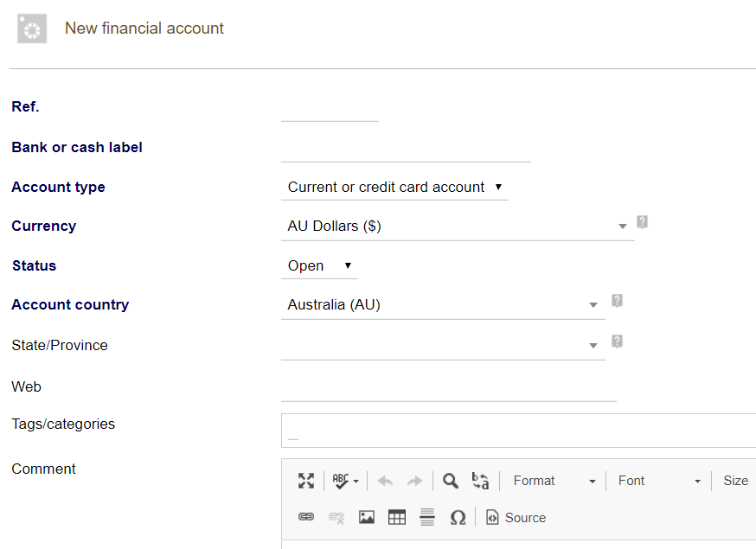The height and width of the screenshot is (549, 756).
Task: Open the Currency AU Dollars dropdown
Action: tap(458, 226)
